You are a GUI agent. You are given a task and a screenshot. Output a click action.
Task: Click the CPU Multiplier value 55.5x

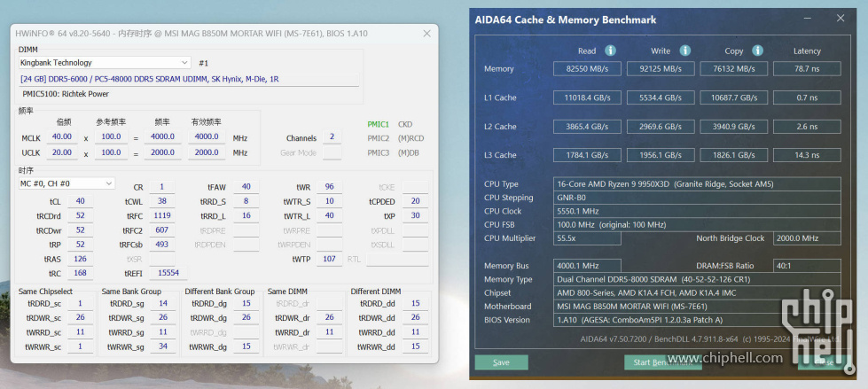click(587, 238)
